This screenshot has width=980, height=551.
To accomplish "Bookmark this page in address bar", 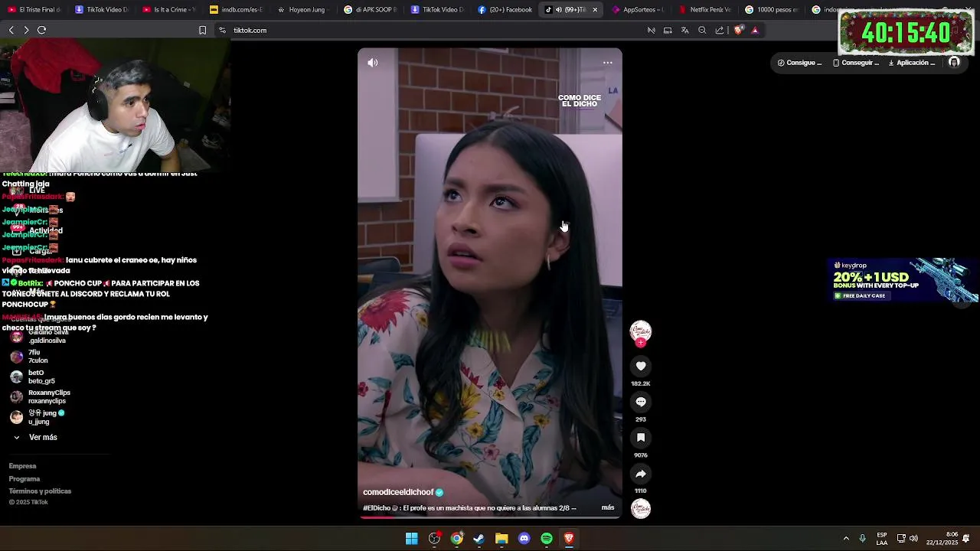I will [202, 31].
